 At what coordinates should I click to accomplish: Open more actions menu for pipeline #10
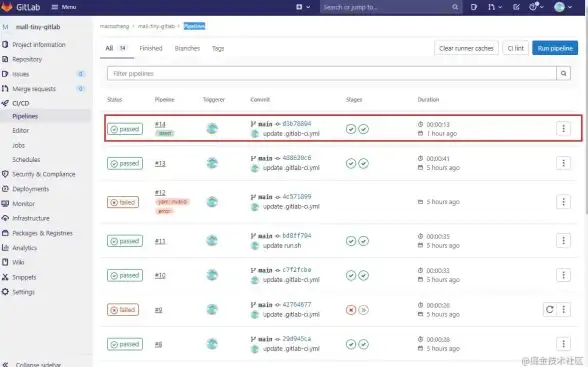click(563, 275)
